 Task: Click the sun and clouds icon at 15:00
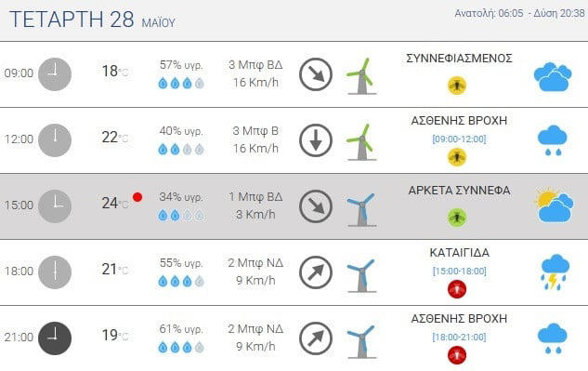click(x=554, y=205)
